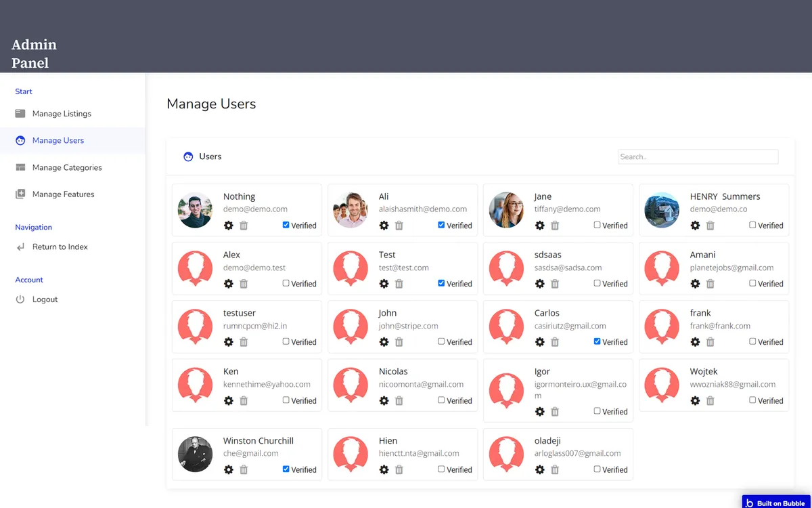Viewport: 812px width, 508px height.
Task: Open gear settings for testuser
Action: [229, 342]
